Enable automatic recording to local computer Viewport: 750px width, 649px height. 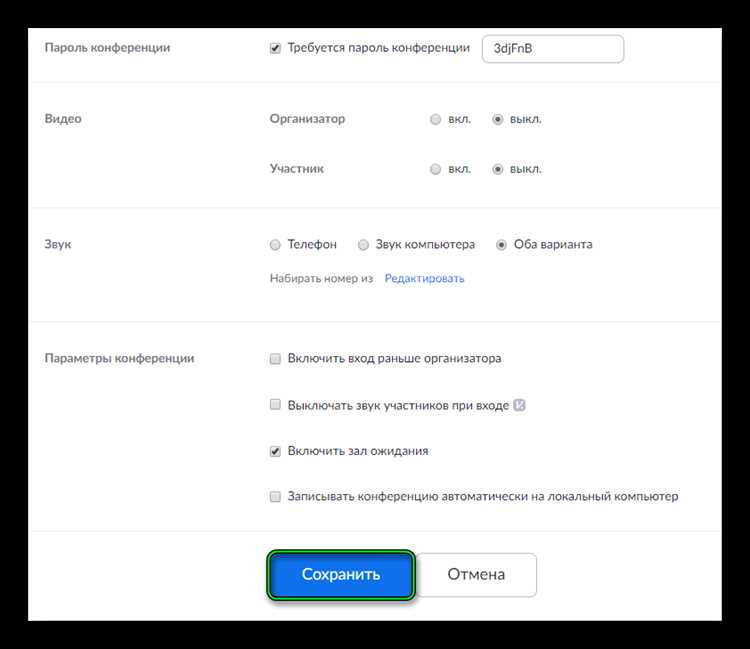275,496
